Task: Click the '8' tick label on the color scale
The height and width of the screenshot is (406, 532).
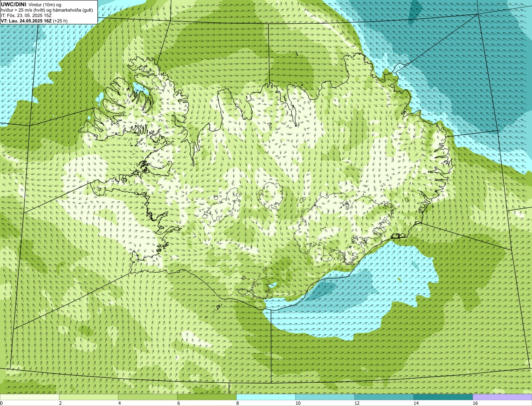Action: tap(238, 403)
